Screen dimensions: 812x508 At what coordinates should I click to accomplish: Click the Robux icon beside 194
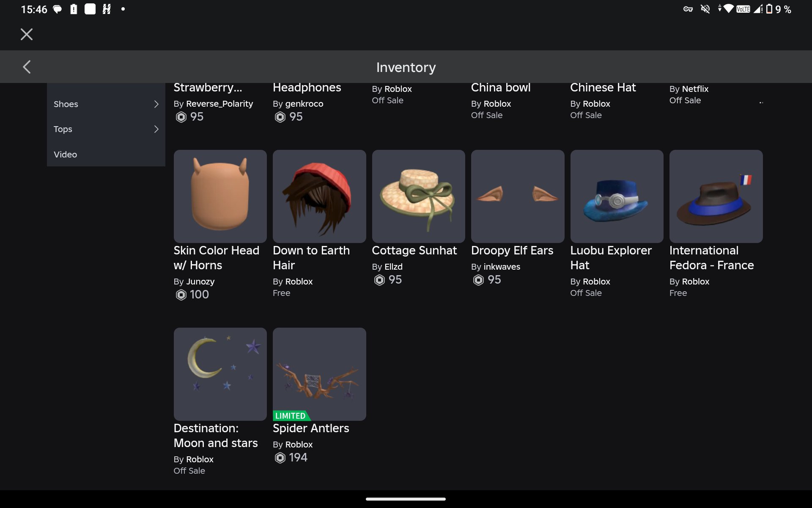[x=280, y=458]
